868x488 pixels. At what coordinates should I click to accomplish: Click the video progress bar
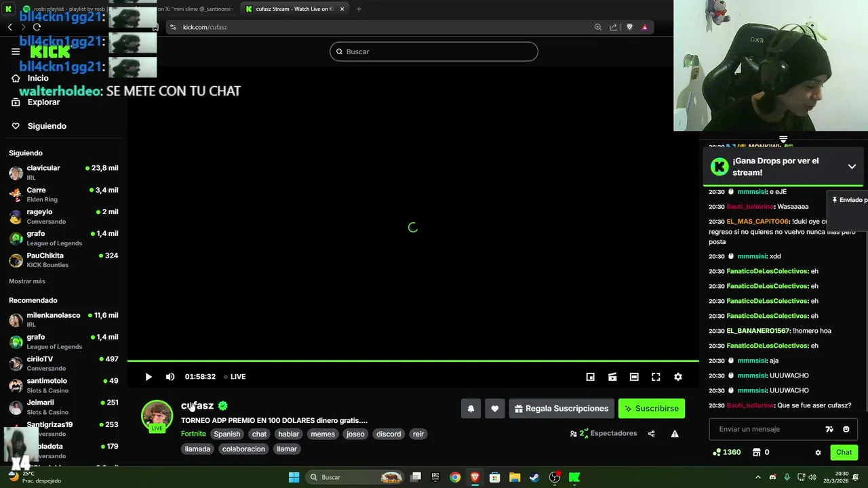click(413, 361)
